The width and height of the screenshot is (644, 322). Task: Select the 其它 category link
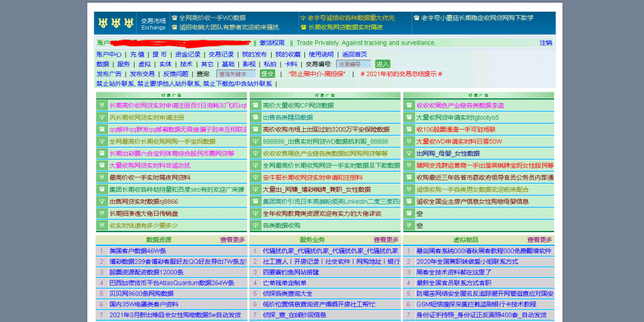coord(208,64)
